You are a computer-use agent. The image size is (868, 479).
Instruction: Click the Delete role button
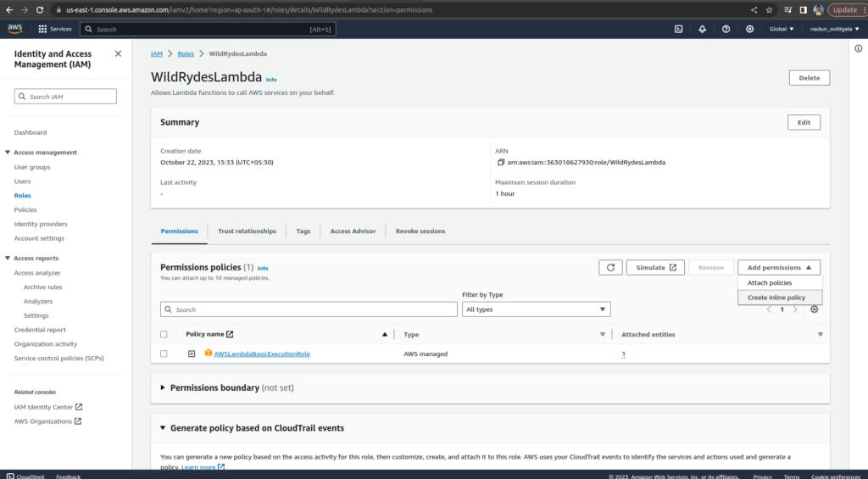[809, 78]
